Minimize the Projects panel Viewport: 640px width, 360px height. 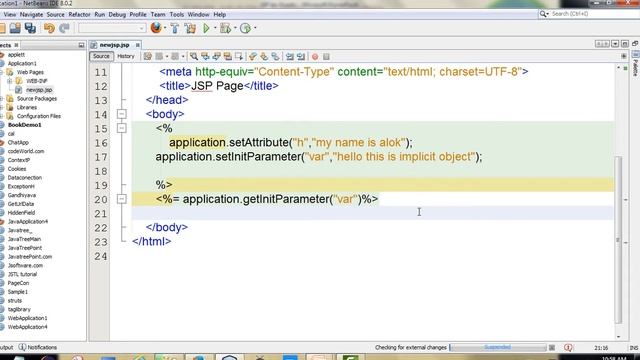[81, 45]
